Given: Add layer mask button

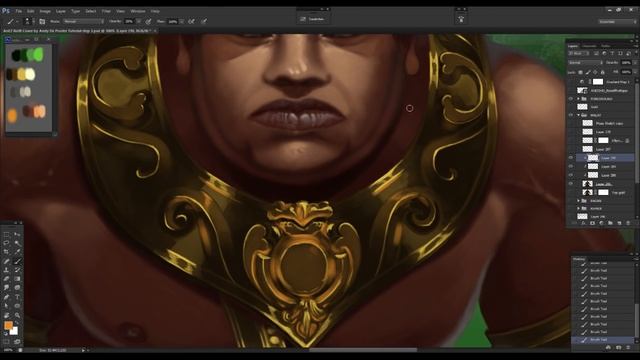Looking at the screenshot, I should click(x=592, y=223).
